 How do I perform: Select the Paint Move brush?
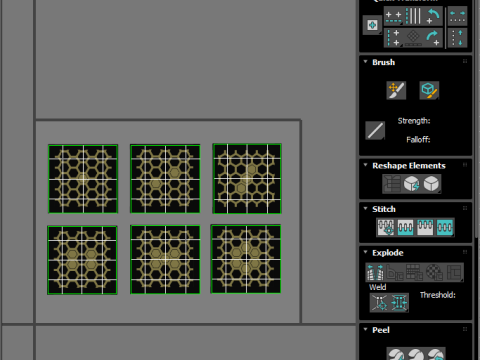[x=396, y=90]
